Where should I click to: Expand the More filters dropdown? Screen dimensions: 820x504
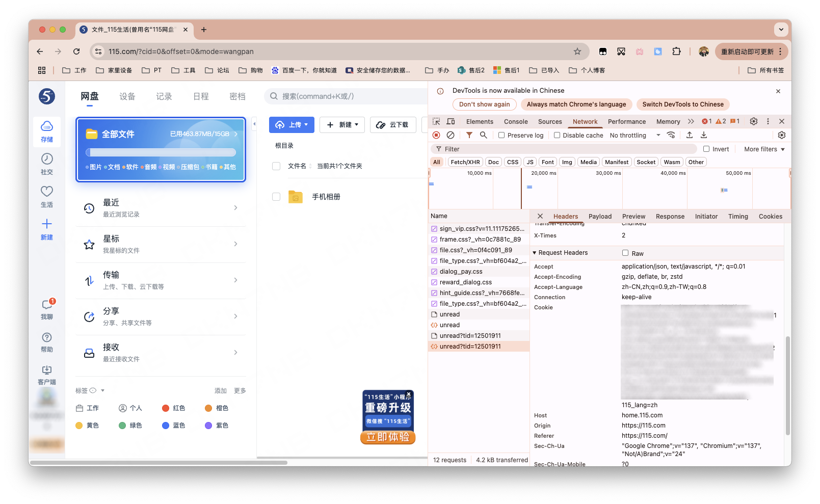tap(764, 149)
